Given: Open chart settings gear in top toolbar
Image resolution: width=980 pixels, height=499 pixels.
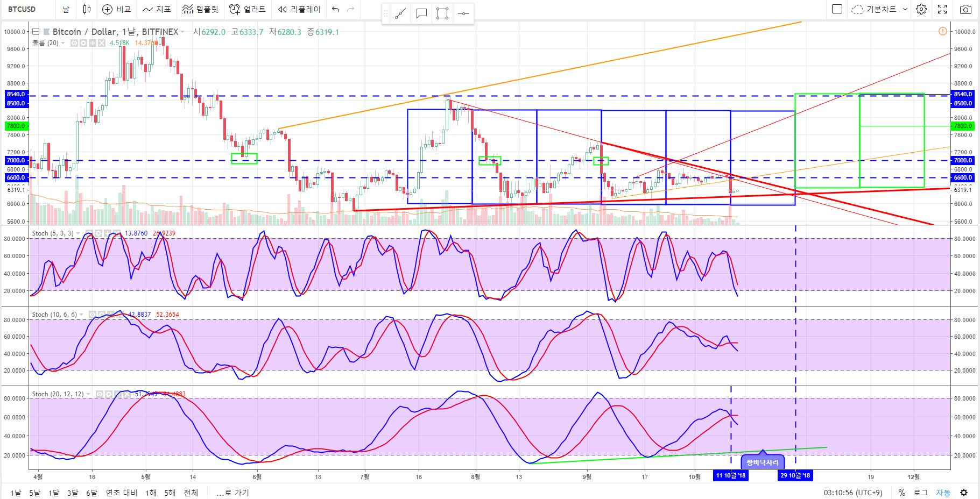Looking at the screenshot, I should pos(921,9).
